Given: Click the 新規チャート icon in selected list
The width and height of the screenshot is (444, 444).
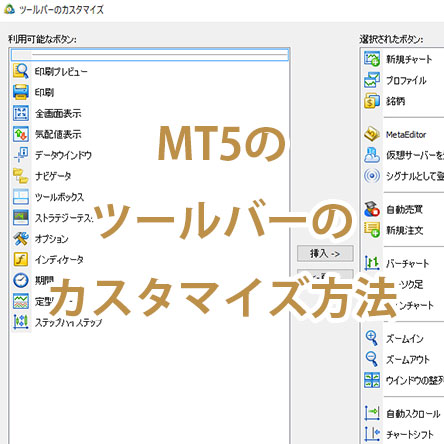Looking at the screenshot, I should (372, 59).
